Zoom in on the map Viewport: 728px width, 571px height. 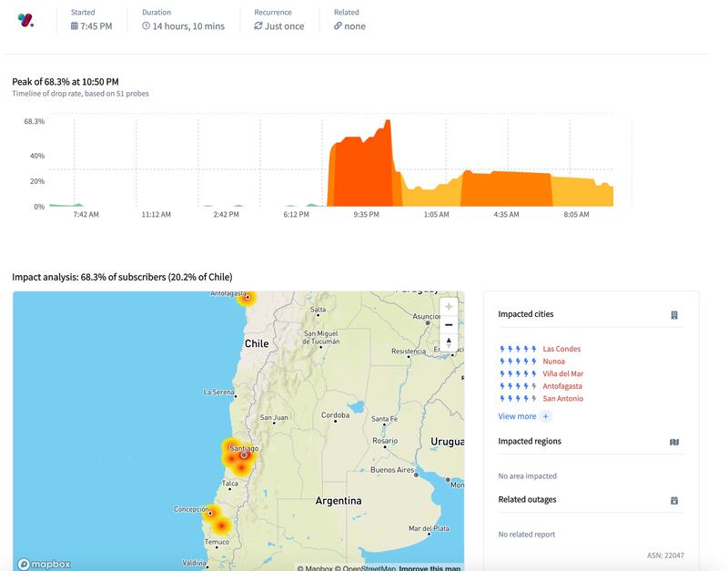449,307
